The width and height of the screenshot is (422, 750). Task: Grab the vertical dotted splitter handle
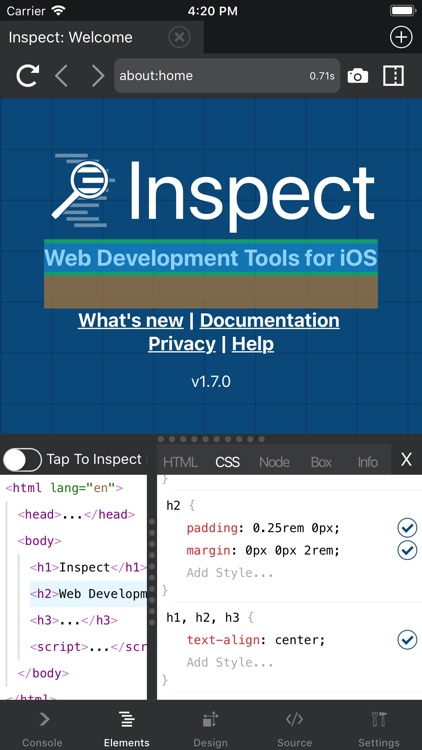(x=152, y=572)
